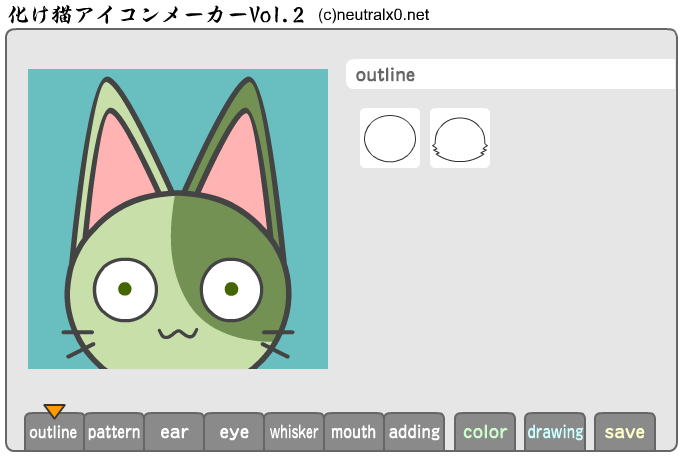691x460 pixels.
Task: Click the outline section header label
Action: [x=385, y=75]
